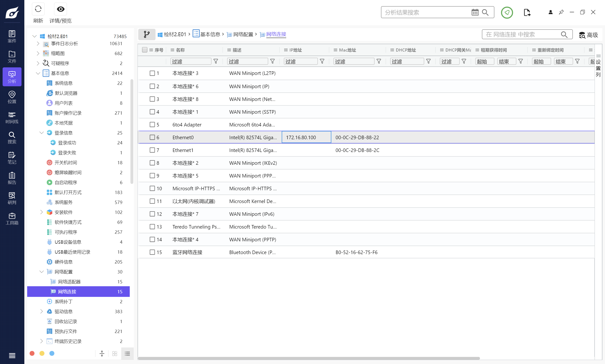This screenshot has width=605, height=364.
Task: Collapse the 网络配置 tree node
Action: pyautogui.click(x=41, y=272)
